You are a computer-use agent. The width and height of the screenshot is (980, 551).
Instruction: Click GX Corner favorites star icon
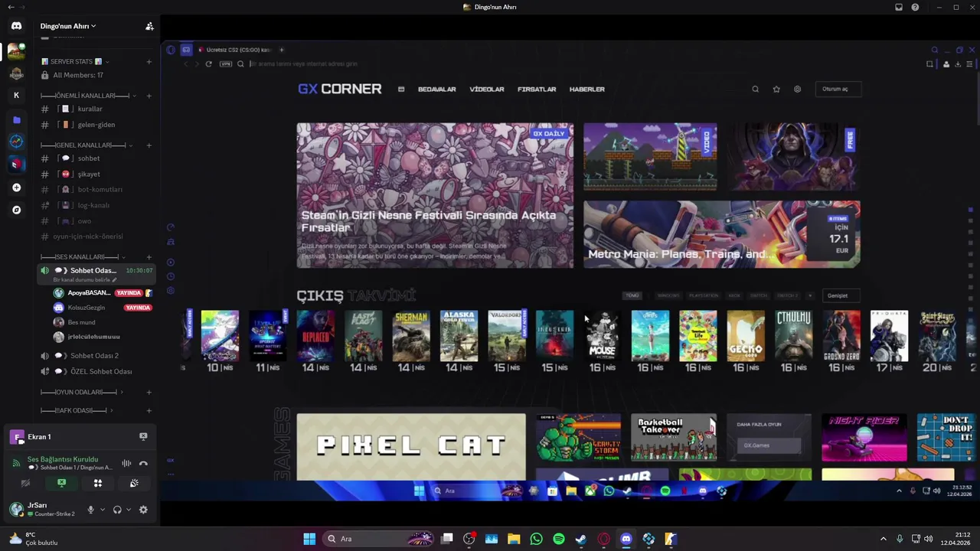pyautogui.click(x=776, y=90)
